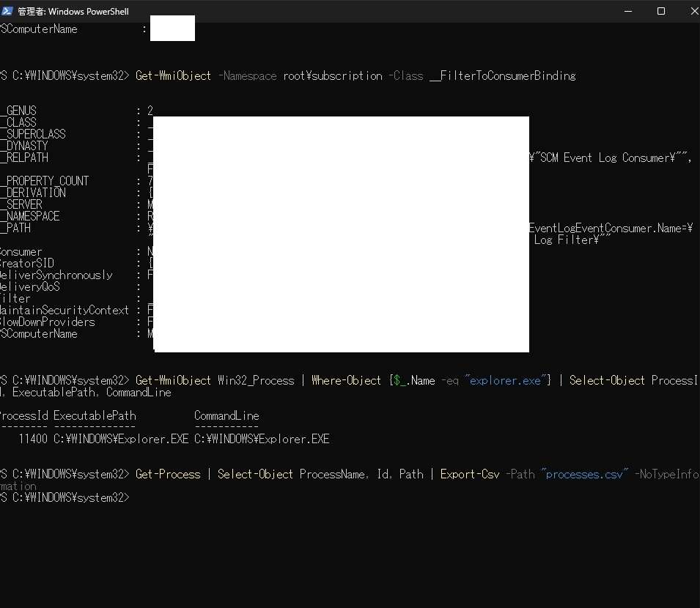This screenshot has height=608, width=700.
Task: Click the ExecutablePath column header
Action: [x=95, y=415]
